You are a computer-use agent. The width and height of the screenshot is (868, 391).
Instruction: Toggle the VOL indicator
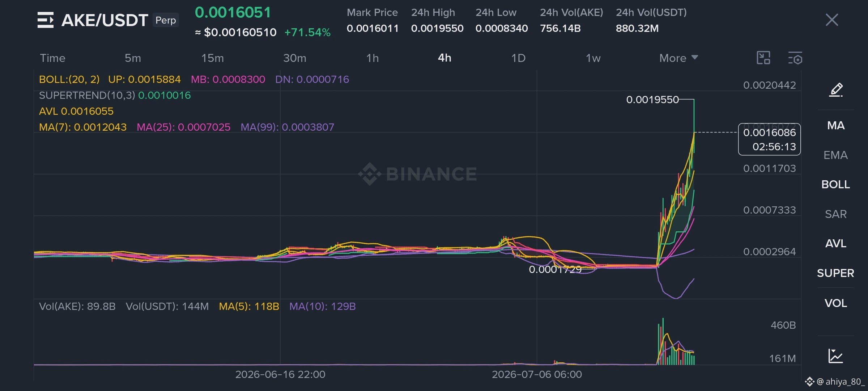pyautogui.click(x=836, y=303)
